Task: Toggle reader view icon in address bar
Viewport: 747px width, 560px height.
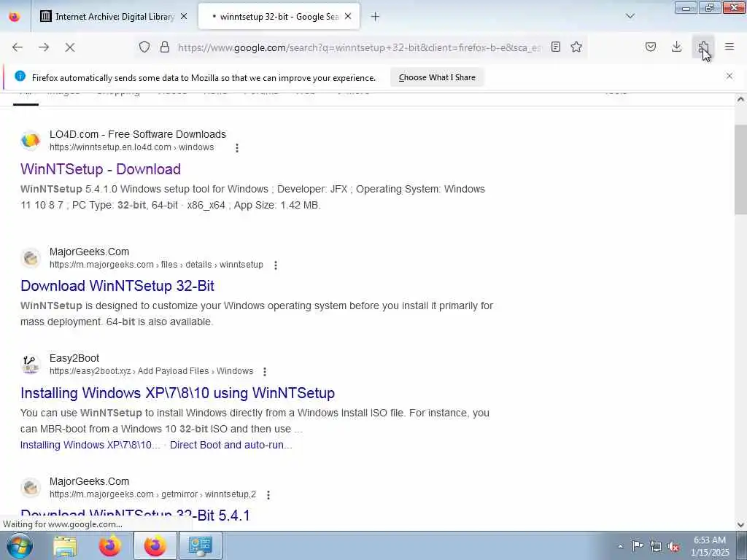Action: click(555, 47)
